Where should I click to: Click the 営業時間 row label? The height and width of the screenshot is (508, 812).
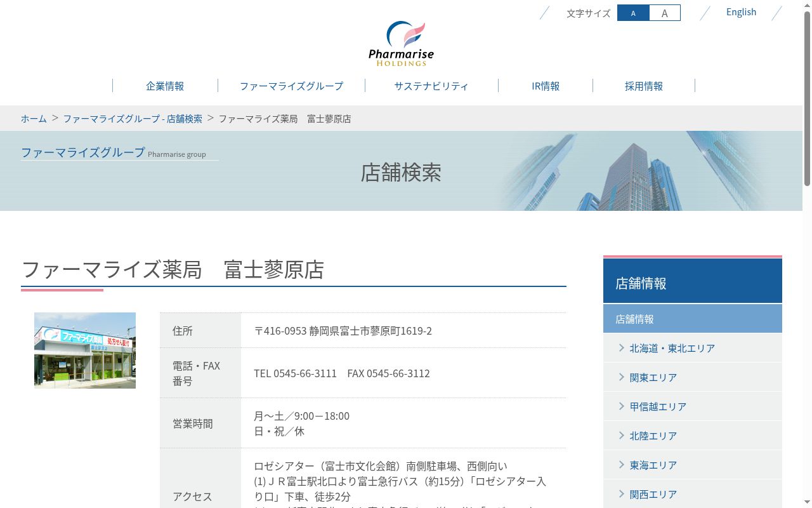[193, 424]
